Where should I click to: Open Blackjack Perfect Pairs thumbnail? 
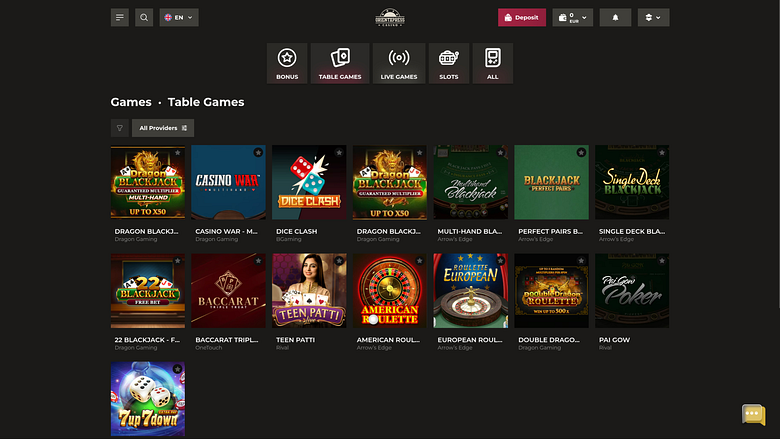pos(551,182)
